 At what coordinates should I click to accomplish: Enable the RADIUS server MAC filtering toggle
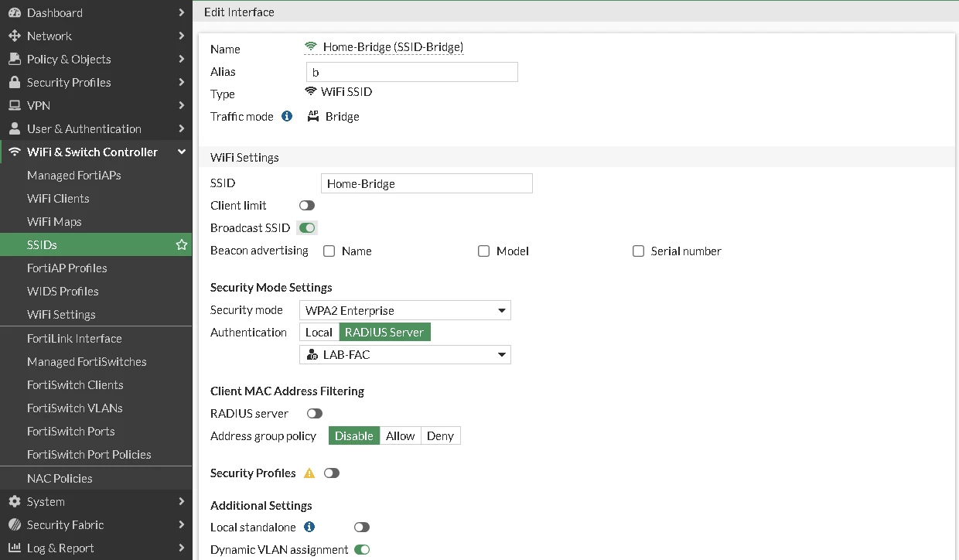click(315, 413)
